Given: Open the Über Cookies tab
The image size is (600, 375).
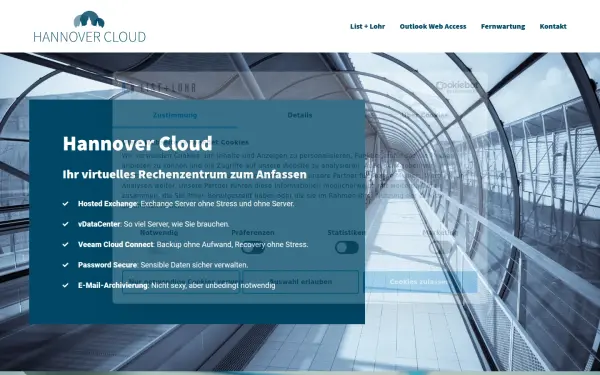Looking at the screenshot, I should click(x=424, y=115).
